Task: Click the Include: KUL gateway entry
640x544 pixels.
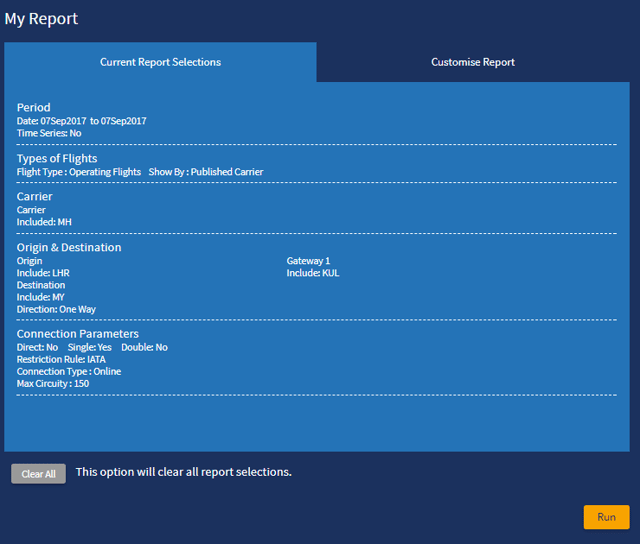Action: [x=313, y=273]
